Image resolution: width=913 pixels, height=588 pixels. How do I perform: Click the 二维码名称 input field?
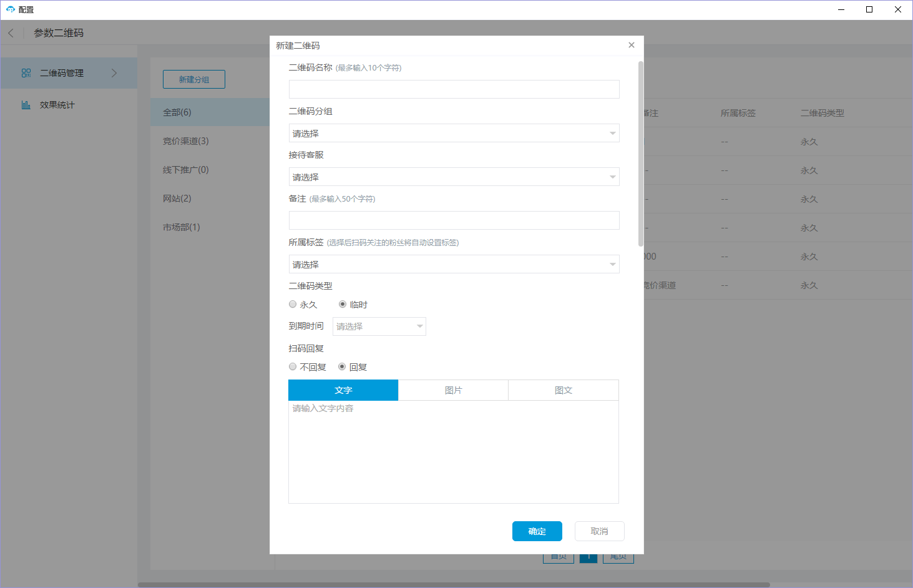tap(454, 89)
